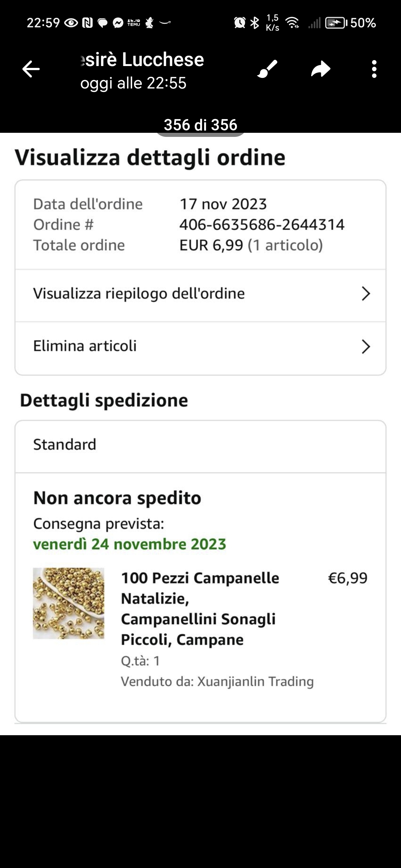Open Visualizza riepilogo dell'ordine row

pos(139,294)
